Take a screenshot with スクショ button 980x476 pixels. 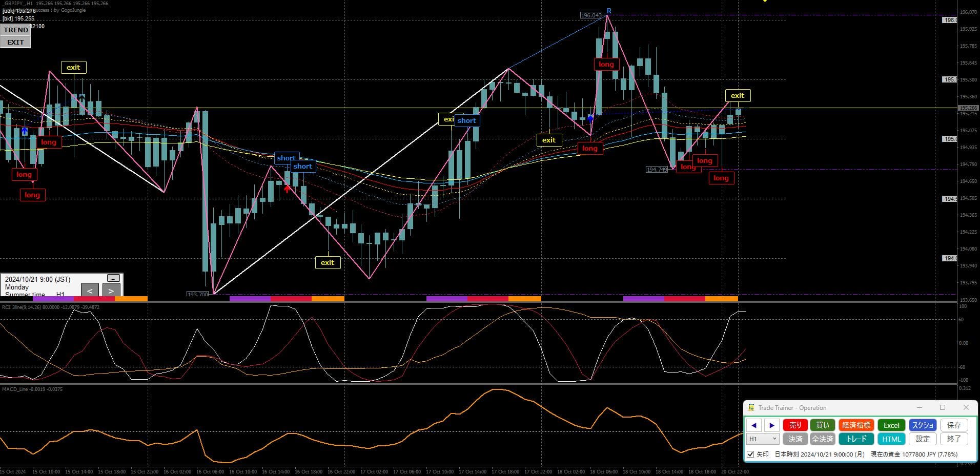point(923,425)
